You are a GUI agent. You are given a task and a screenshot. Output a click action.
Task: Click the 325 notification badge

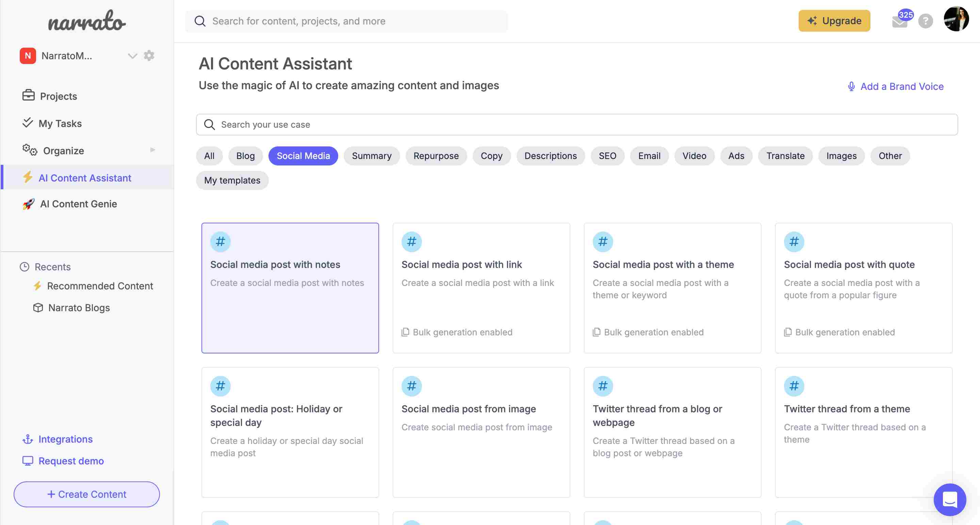pyautogui.click(x=906, y=15)
